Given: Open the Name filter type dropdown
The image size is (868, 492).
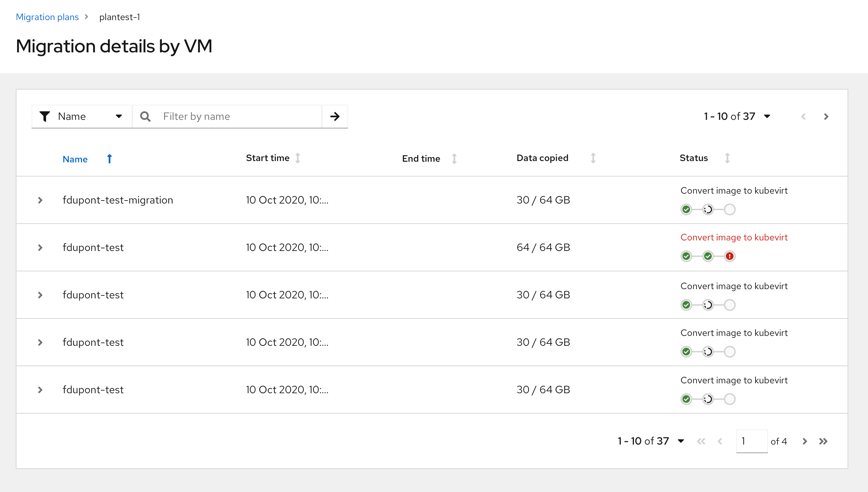Looking at the screenshot, I should pos(81,117).
